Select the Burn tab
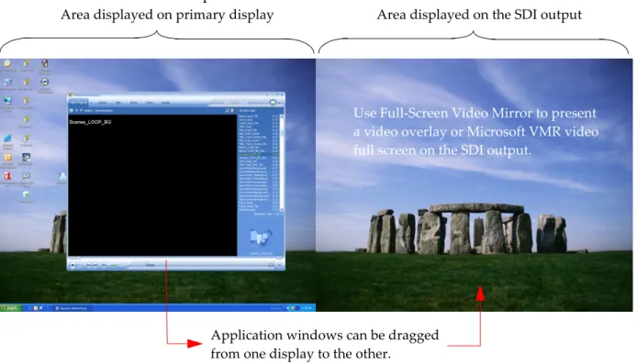 [133, 103]
